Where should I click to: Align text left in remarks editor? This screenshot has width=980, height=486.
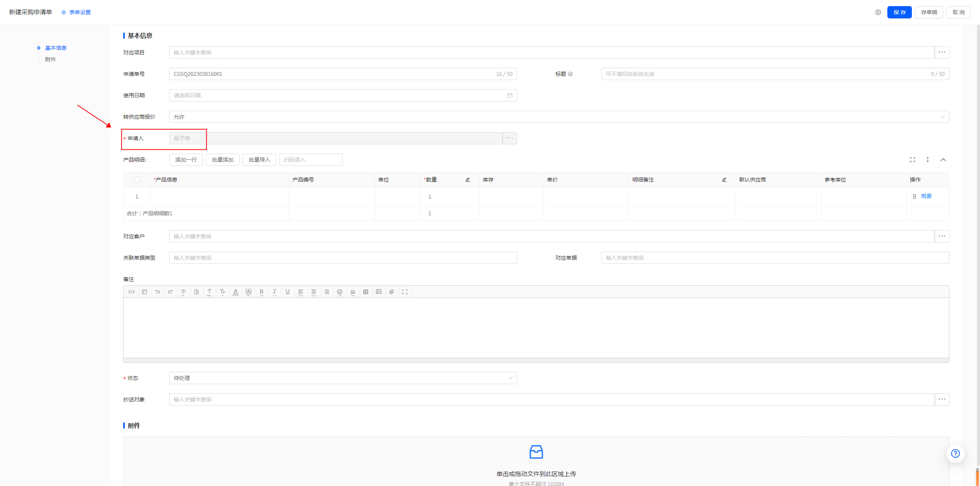pos(301,292)
